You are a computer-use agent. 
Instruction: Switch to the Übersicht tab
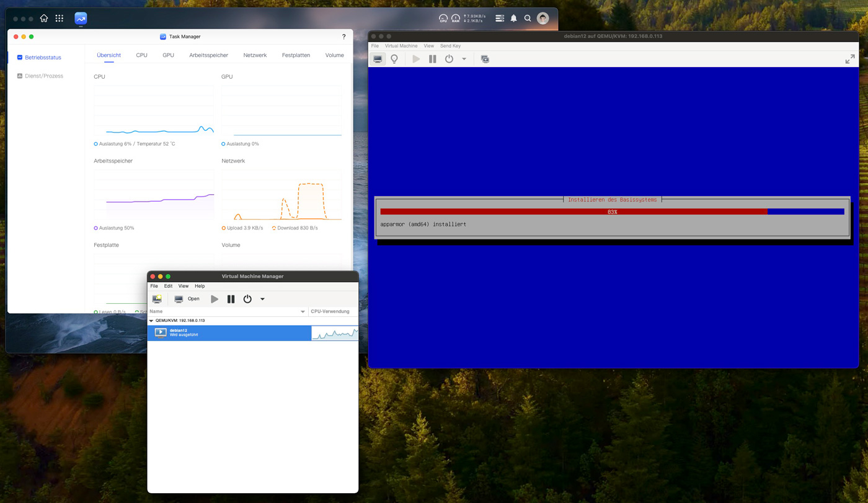tap(108, 55)
